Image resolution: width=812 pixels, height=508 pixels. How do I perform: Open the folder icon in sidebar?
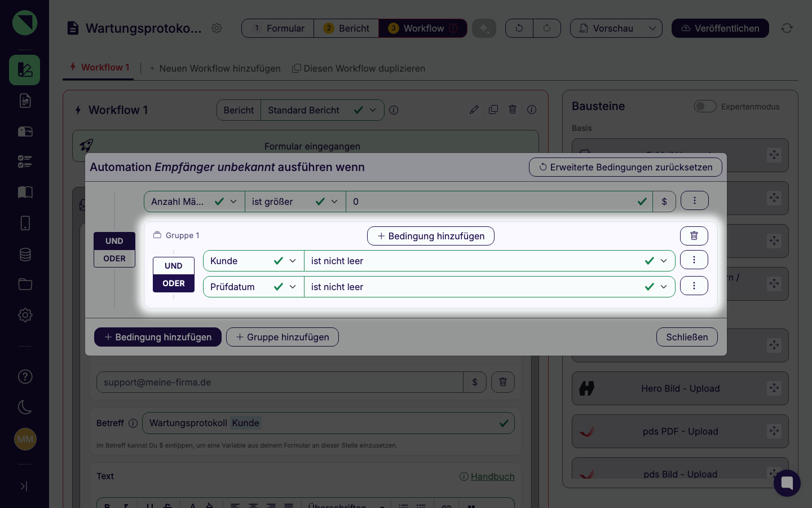tap(25, 284)
